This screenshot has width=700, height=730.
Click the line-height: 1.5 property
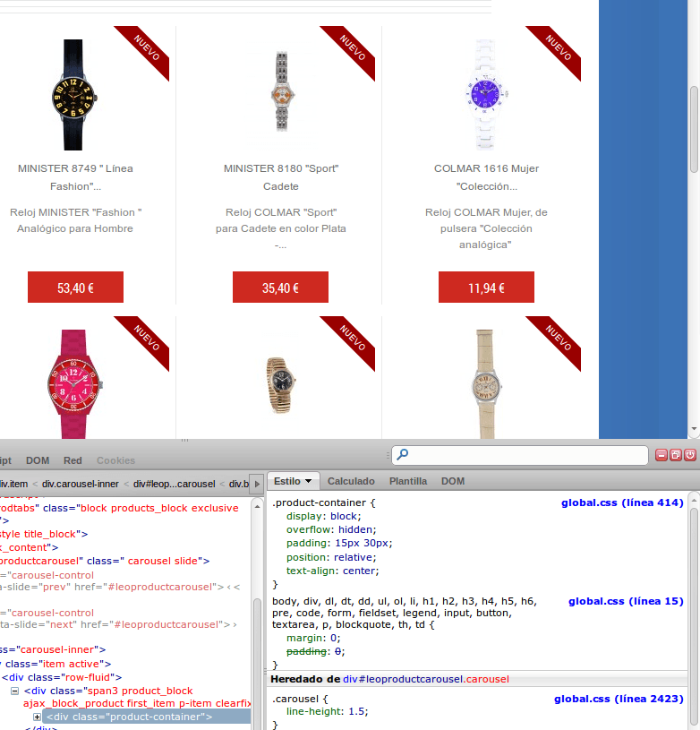tap(327, 711)
